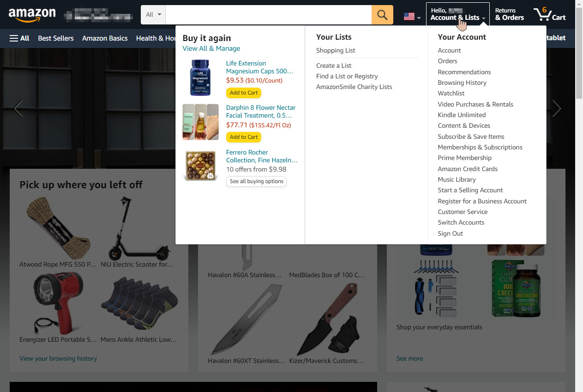
Task: Open the View All & Manage link
Action: pyautogui.click(x=211, y=48)
